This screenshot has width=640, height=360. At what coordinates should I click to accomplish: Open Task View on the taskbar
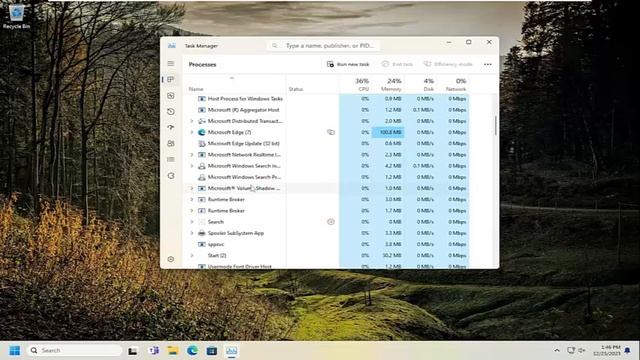click(x=133, y=351)
